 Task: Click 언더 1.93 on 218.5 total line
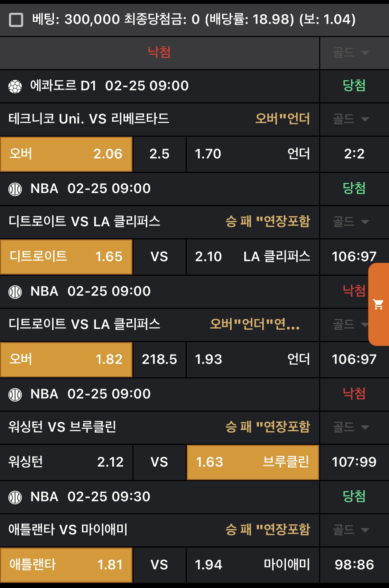coord(252,359)
